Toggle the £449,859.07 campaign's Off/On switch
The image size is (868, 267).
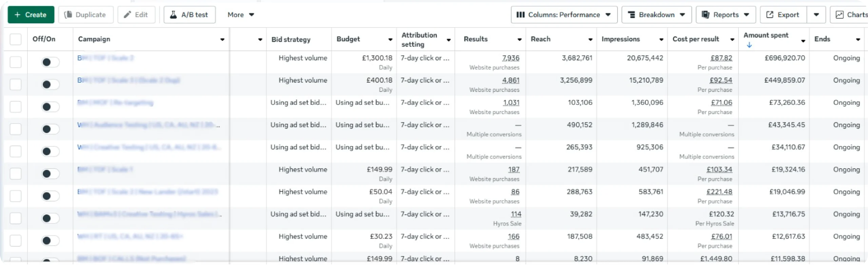(x=50, y=84)
